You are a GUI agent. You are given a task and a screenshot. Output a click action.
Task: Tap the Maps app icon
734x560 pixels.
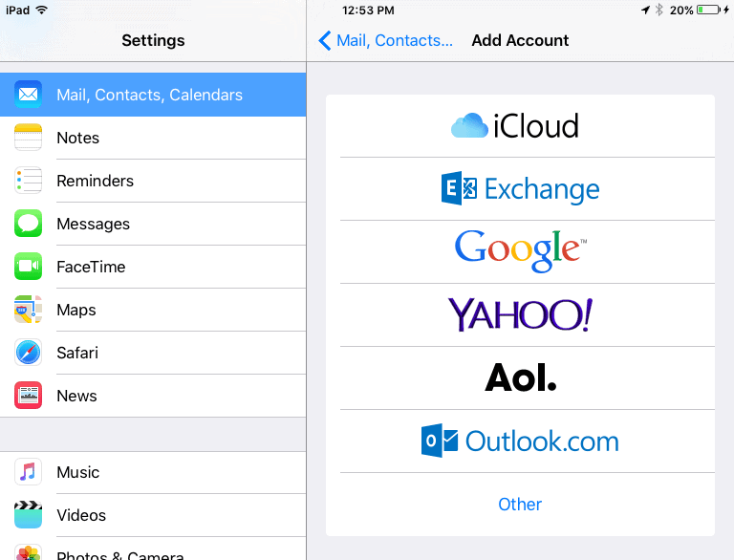click(28, 310)
